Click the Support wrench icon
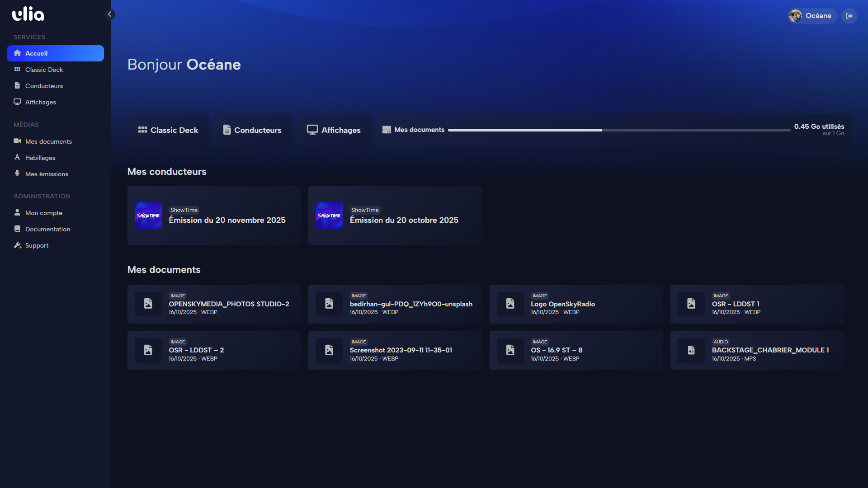Image resolution: width=868 pixels, height=488 pixels. pyautogui.click(x=17, y=245)
